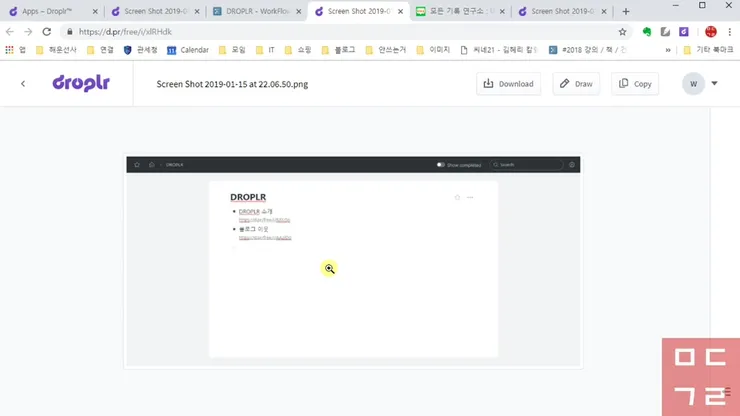Copy the screenshot link

tap(635, 84)
